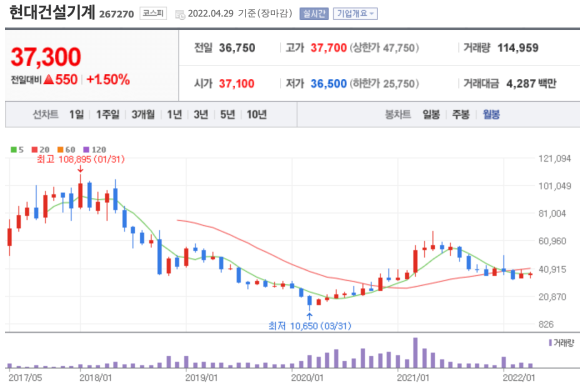Click the 시가 37,100 value
Viewport: 580px width, 391px height.
(237, 84)
